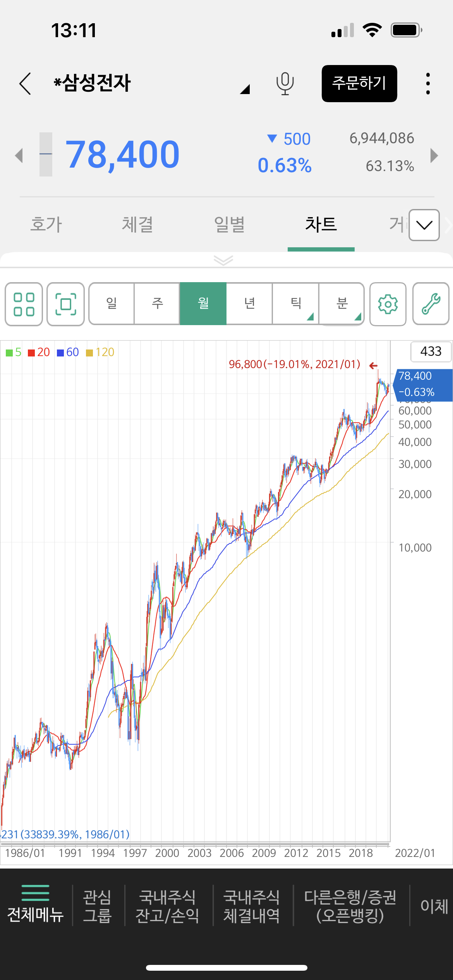Tap the 78,400 current price label on axis
The height and width of the screenshot is (980, 453).
tap(423, 385)
